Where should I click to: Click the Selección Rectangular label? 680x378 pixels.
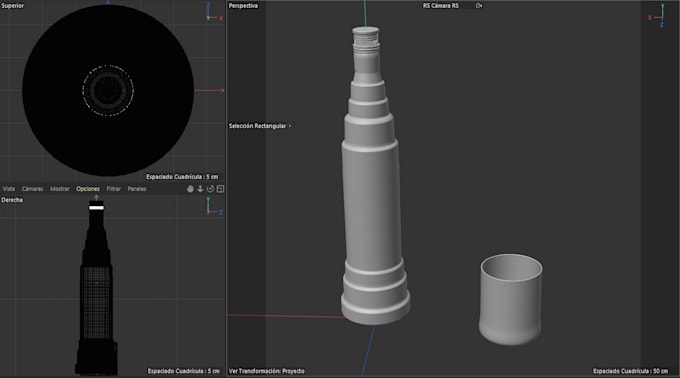tap(257, 126)
